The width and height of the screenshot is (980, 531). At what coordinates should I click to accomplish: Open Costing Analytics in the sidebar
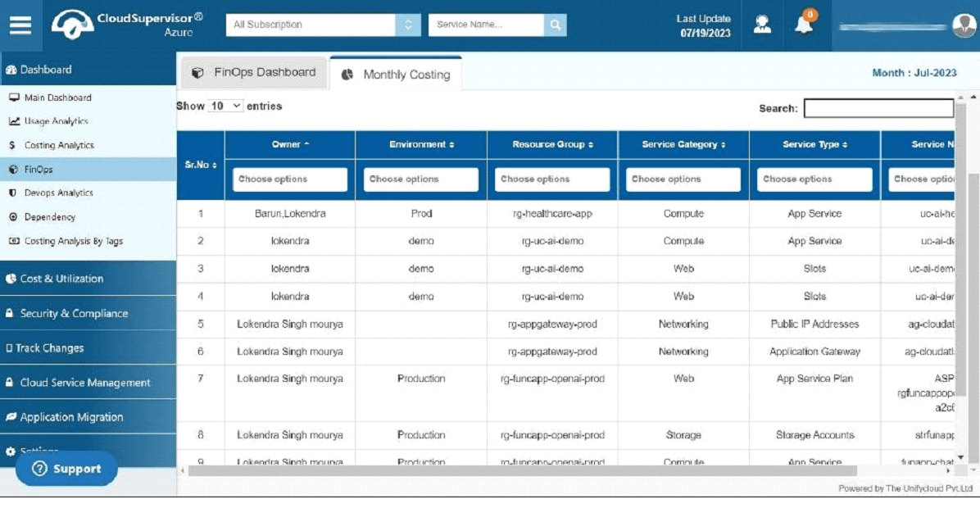(x=59, y=145)
